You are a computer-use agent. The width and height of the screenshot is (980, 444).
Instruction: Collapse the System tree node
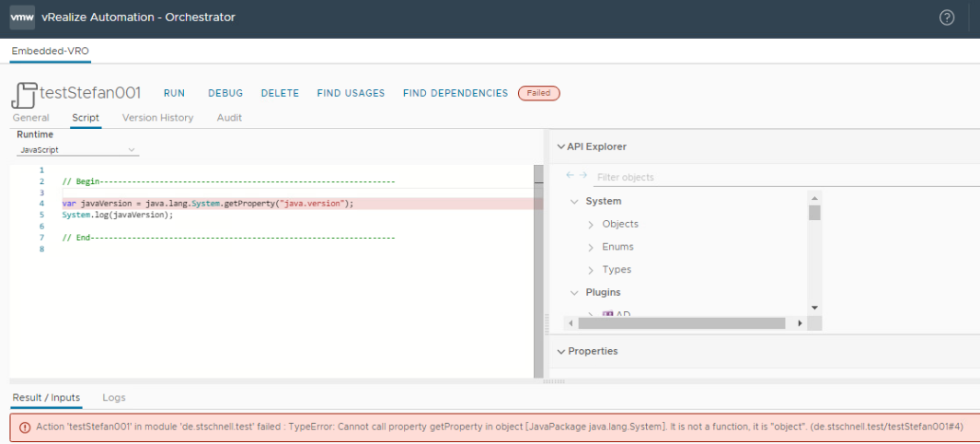coord(574,202)
